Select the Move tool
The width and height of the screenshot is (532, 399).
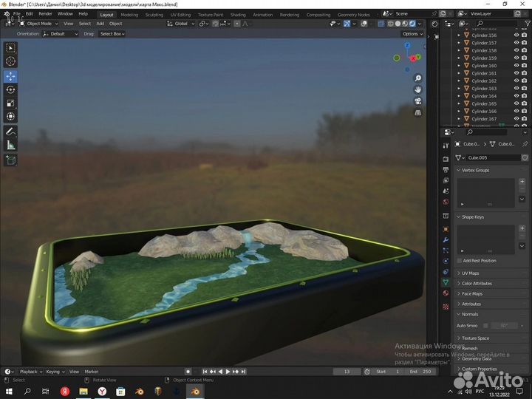10,76
